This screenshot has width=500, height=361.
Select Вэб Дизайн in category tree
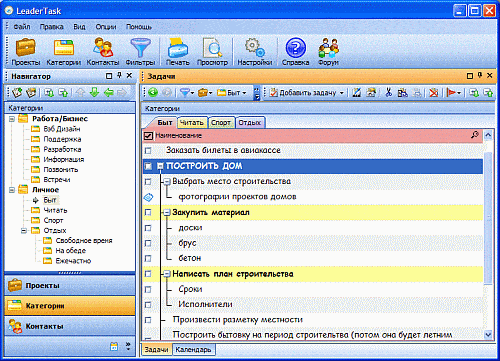(62, 129)
